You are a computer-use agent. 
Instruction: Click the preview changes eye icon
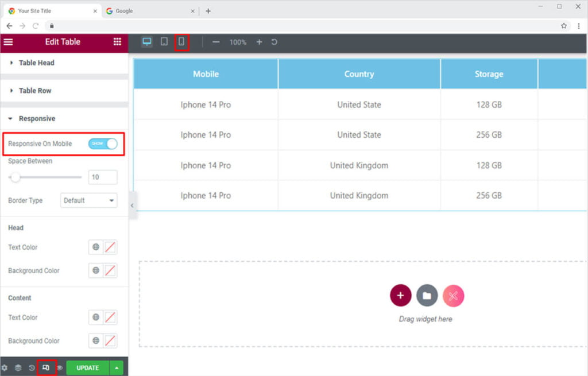[59, 367]
